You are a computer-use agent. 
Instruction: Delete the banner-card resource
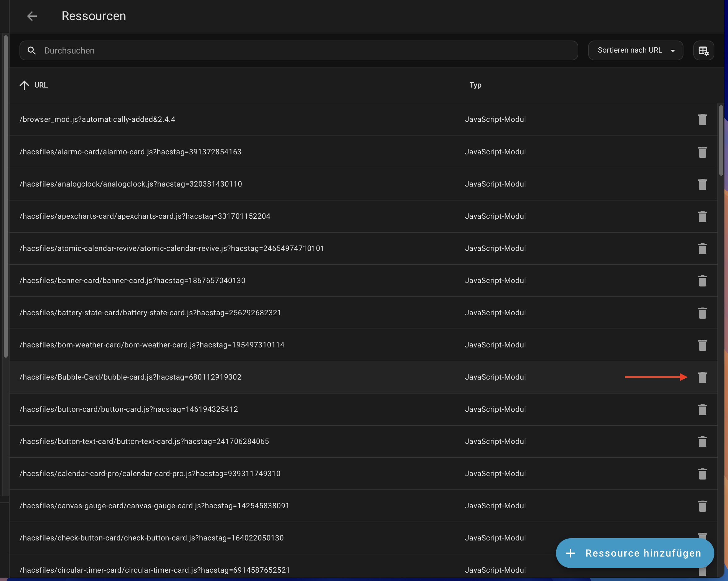(x=702, y=281)
